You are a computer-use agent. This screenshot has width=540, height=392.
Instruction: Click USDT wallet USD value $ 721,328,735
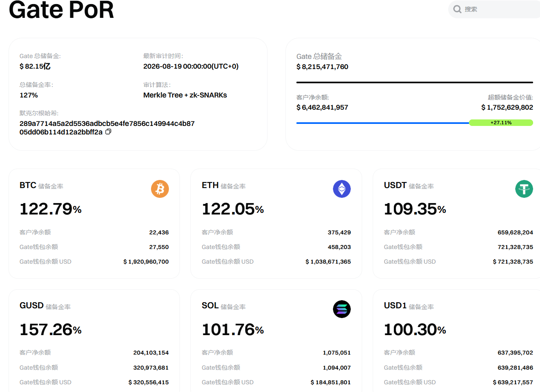[x=513, y=262]
